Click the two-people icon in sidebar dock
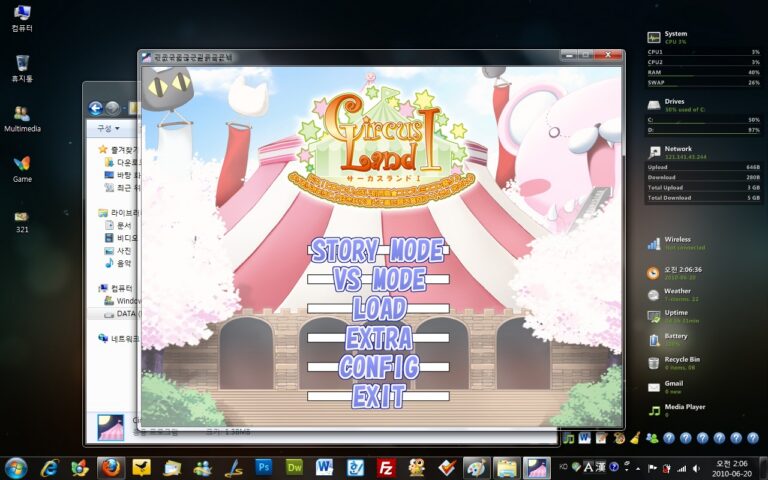 tap(652, 438)
